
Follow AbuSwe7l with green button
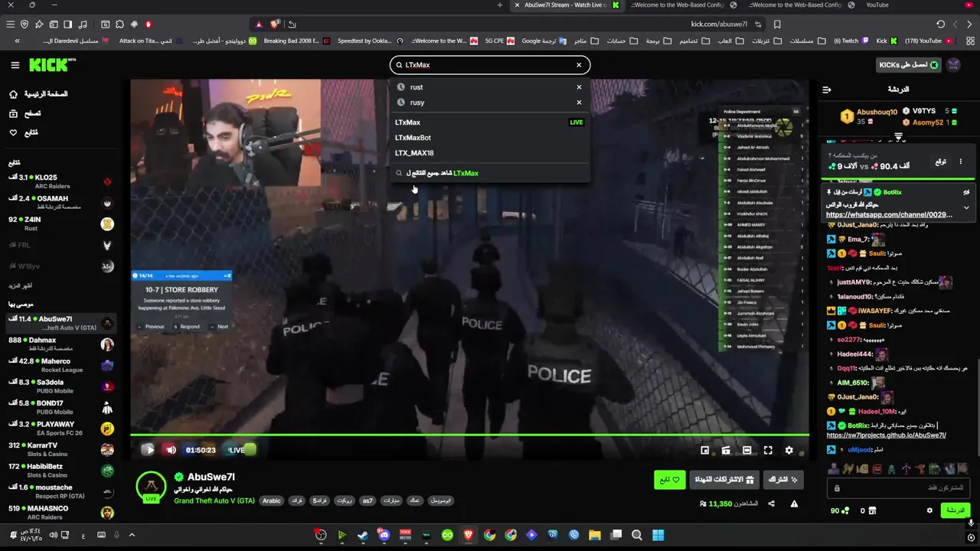[670, 480]
